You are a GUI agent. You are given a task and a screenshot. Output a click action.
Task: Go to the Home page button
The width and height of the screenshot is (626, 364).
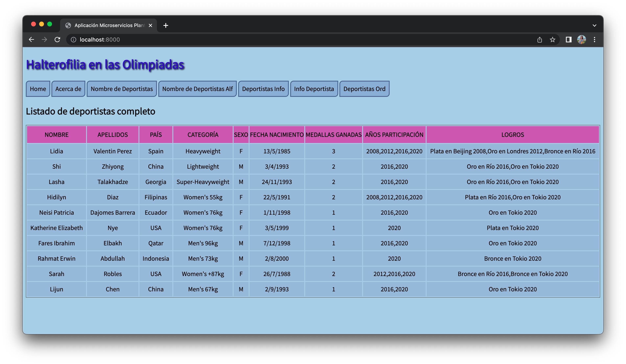click(x=38, y=89)
